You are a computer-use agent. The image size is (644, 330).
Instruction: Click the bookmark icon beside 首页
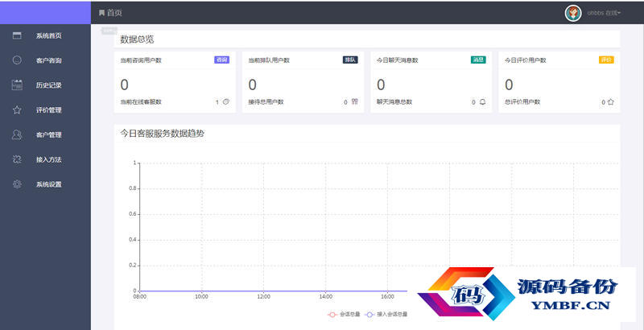pyautogui.click(x=101, y=13)
